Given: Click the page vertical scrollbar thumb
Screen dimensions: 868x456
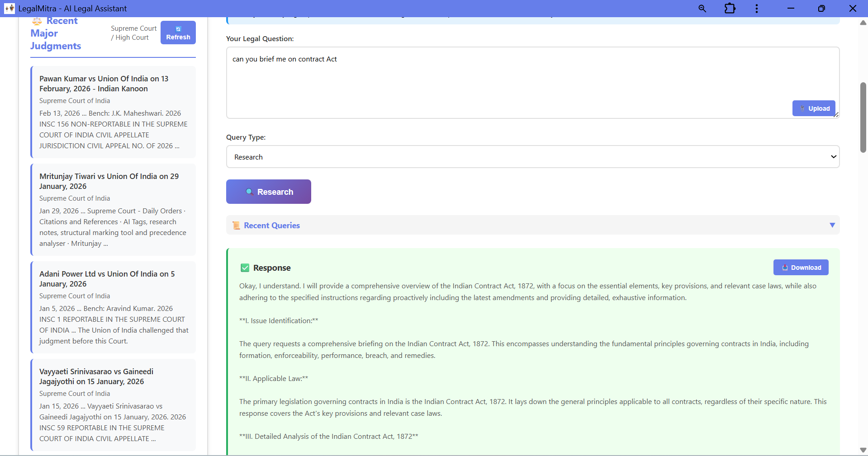Looking at the screenshot, I should click(863, 118).
